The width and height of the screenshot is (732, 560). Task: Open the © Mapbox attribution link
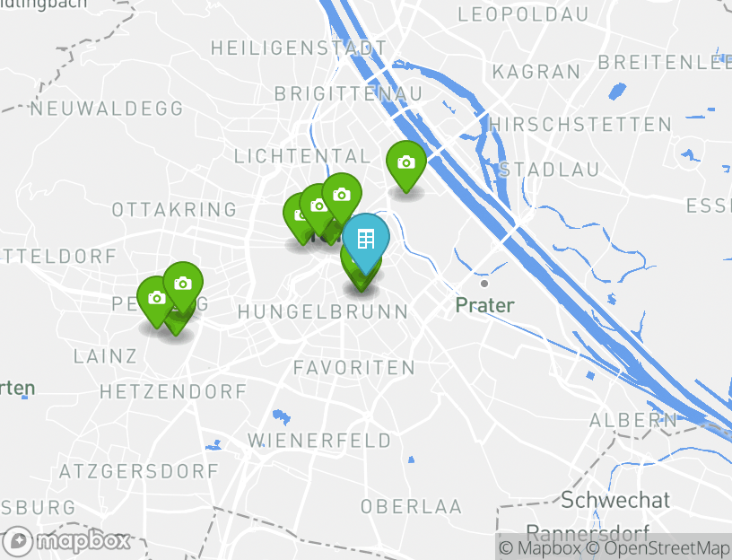click(x=540, y=547)
